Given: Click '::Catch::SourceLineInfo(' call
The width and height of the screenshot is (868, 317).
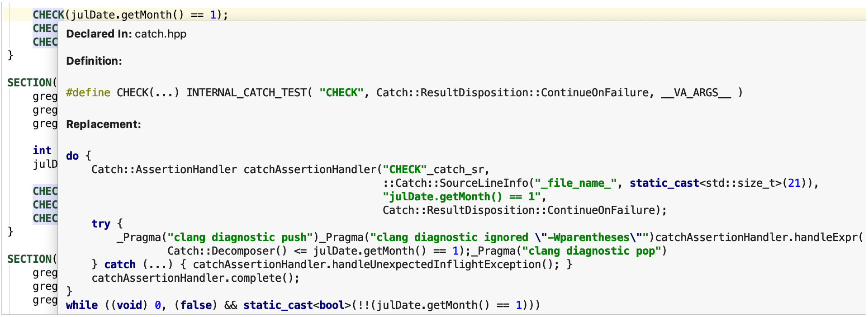Looking at the screenshot, I should (x=458, y=183).
